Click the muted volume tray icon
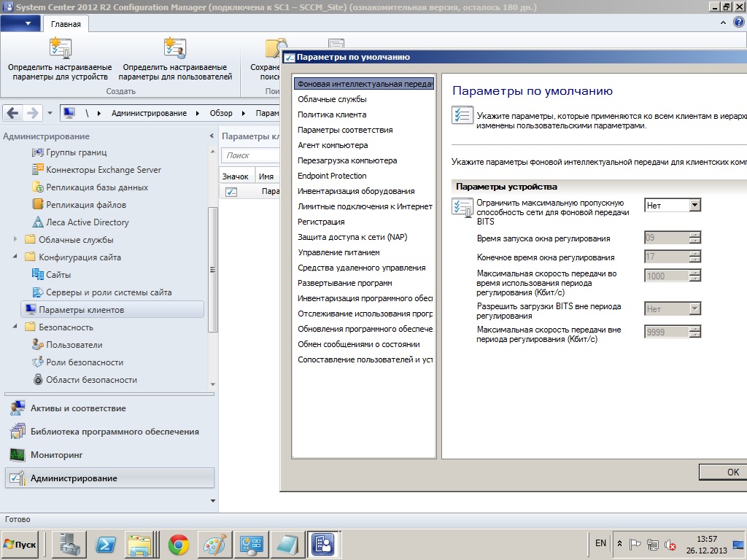Viewport: 747px width, 560px height. click(670, 544)
